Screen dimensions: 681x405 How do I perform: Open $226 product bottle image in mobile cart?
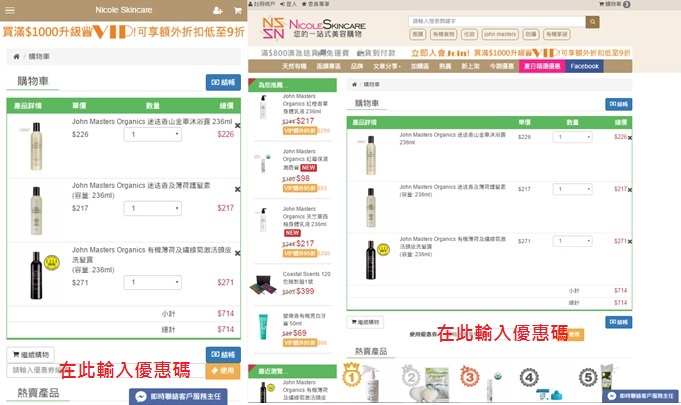36,146
